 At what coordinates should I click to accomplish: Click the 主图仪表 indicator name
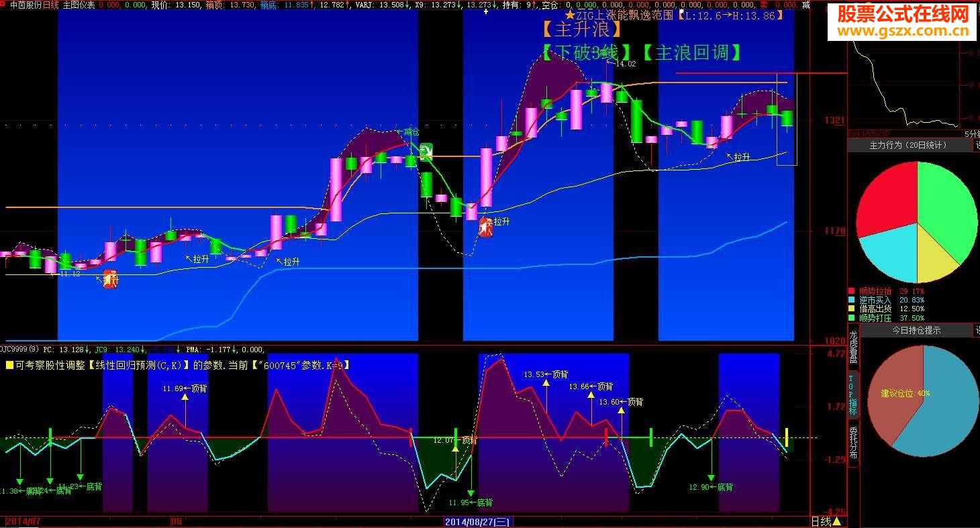click(x=79, y=5)
